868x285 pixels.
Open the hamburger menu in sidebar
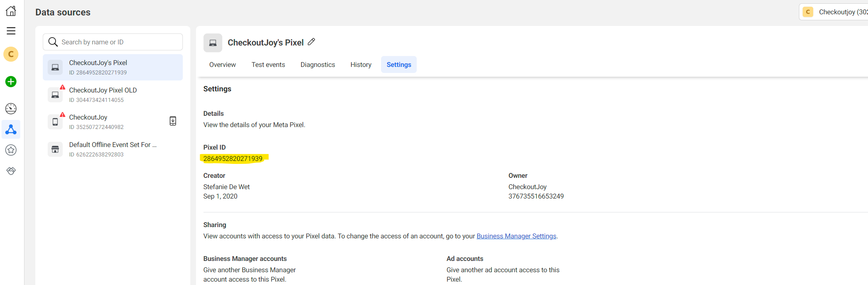pos(11,31)
